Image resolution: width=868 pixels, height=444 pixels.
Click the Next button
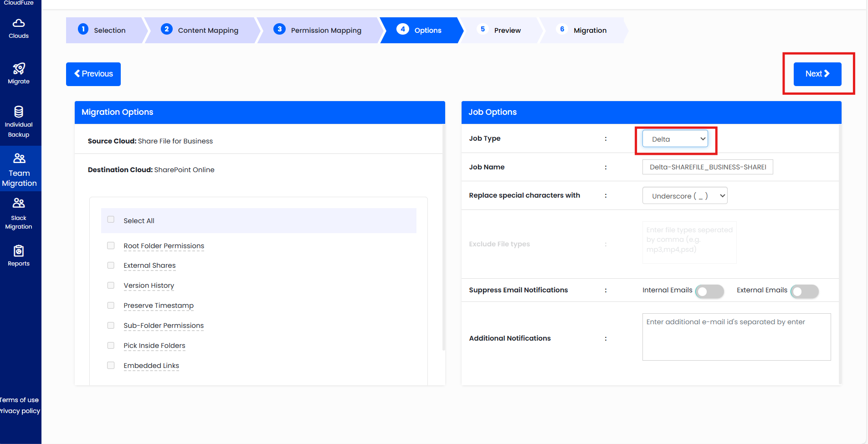[817, 74]
